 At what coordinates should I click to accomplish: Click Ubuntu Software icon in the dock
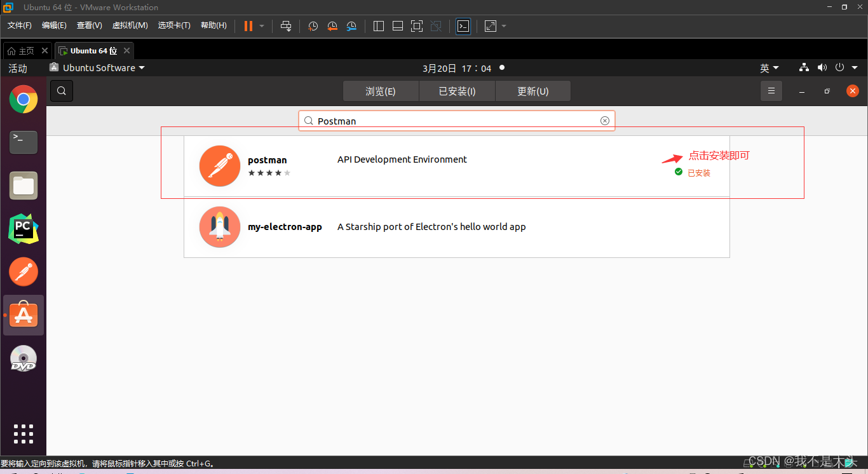(24, 315)
